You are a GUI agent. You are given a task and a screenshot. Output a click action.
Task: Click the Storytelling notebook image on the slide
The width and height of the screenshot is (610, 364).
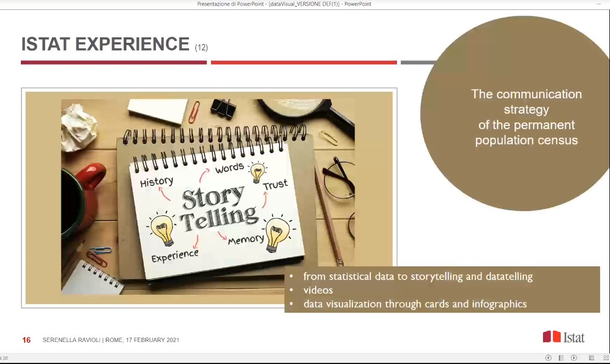[208, 197]
